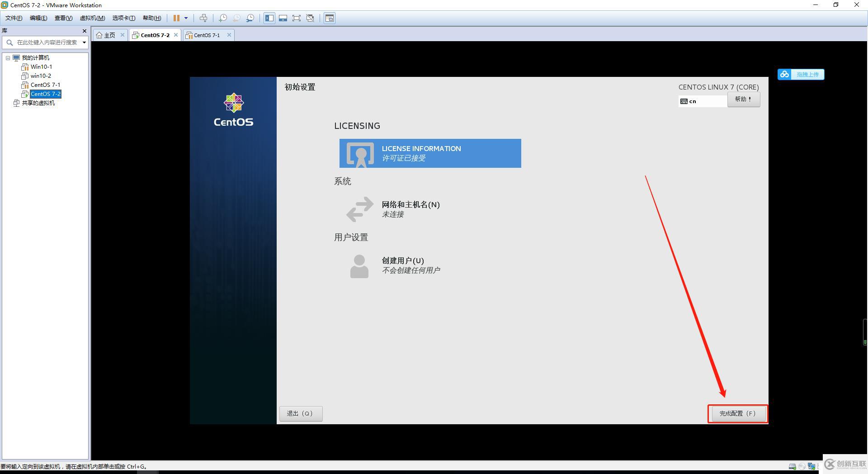Screen dimensions: 868x474
Task: Open the snapshot manager icon
Action: (250, 18)
